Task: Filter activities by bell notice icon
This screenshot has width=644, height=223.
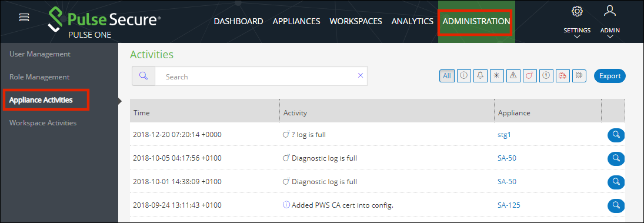Action: pyautogui.click(x=480, y=75)
